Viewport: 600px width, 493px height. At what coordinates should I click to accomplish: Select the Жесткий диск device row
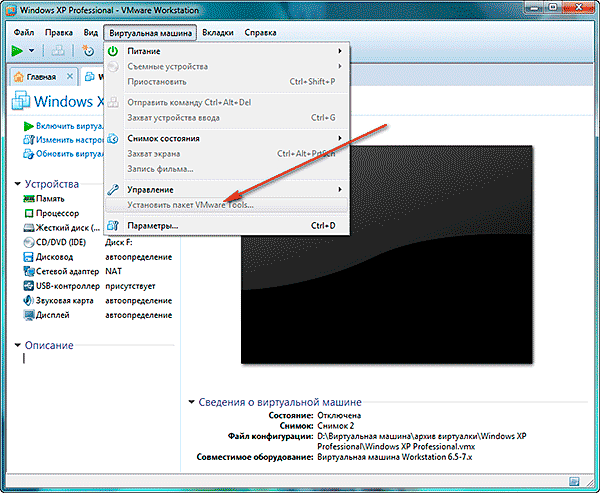(x=98, y=228)
